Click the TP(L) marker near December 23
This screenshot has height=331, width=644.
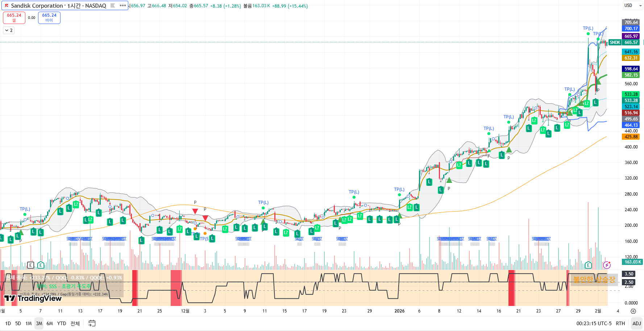click(x=354, y=192)
